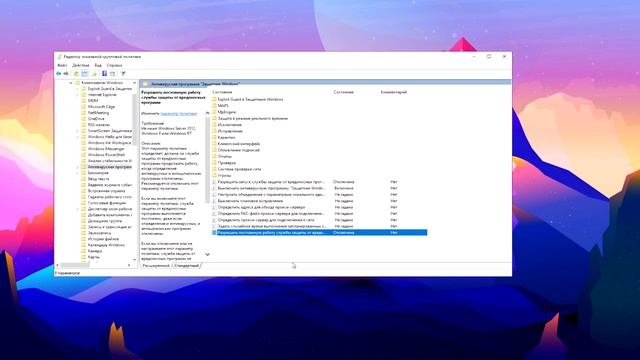640x360 pixels.
Task: Select Домашняя группа in the tree
Action: pos(105,221)
